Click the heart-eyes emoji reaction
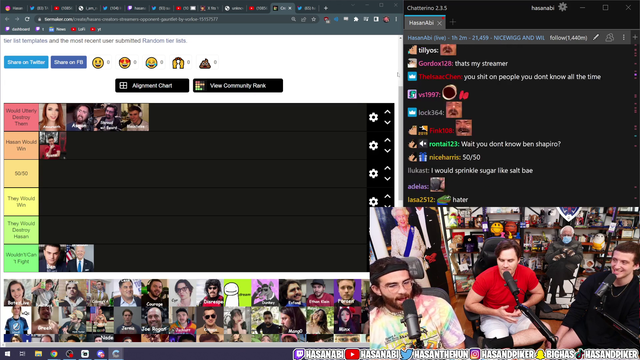The width and height of the screenshot is (640, 360). point(124,63)
